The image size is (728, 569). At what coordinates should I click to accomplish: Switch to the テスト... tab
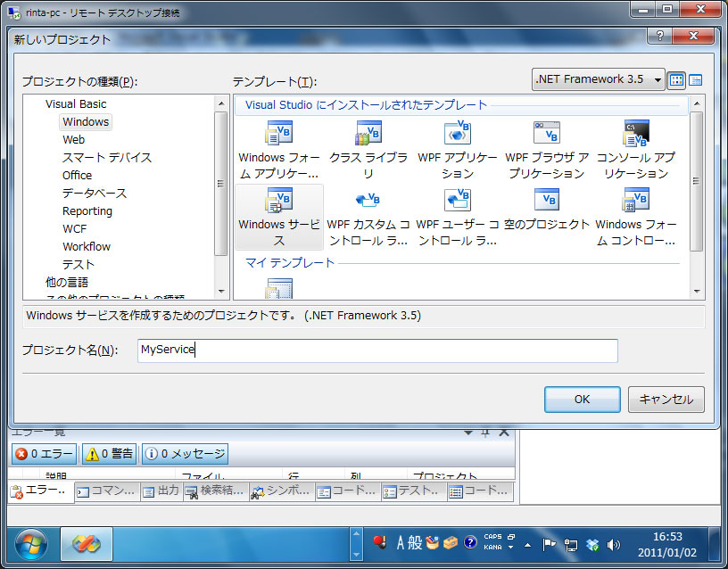pyautogui.click(x=413, y=491)
